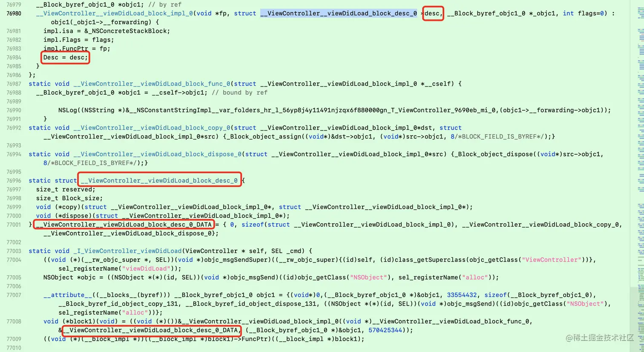Image resolution: width=644 pixels, height=352 pixels.
Task: Click line number 77003 in the gutter
Action: [14, 251]
